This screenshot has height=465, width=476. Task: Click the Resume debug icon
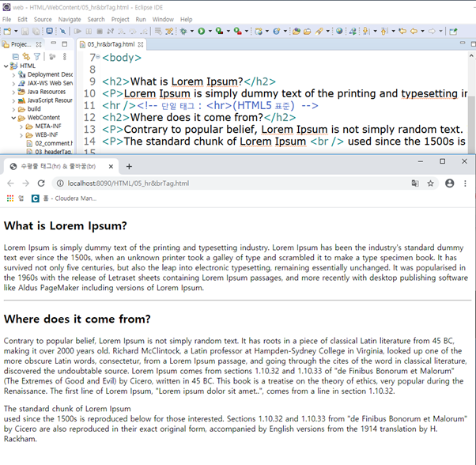[x=77, y=32]
